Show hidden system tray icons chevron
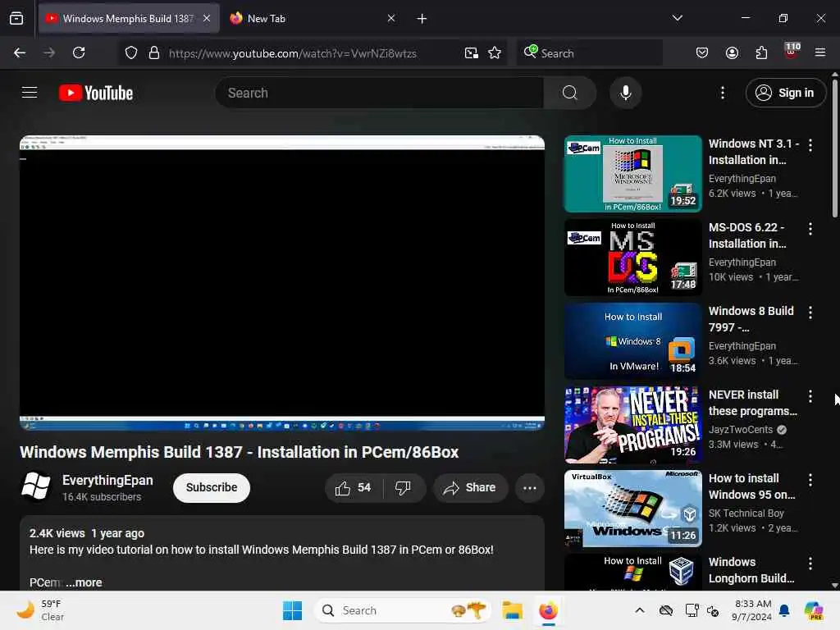 [x=640, y=610]
